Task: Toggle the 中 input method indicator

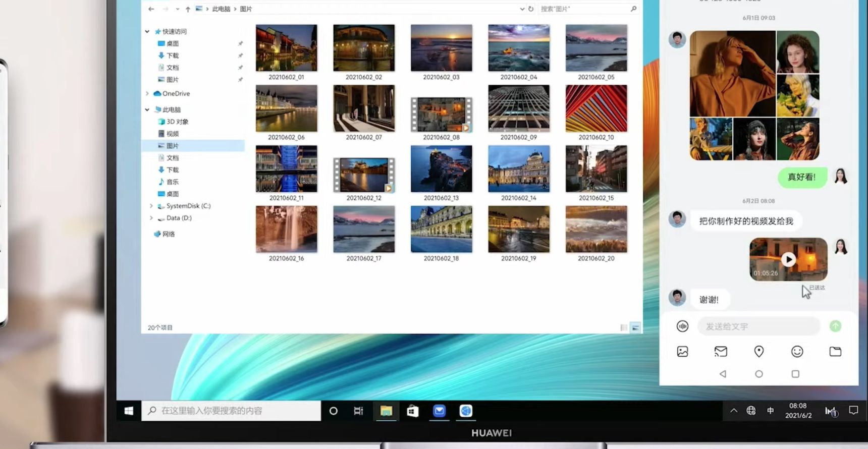Action: [770, 411]
